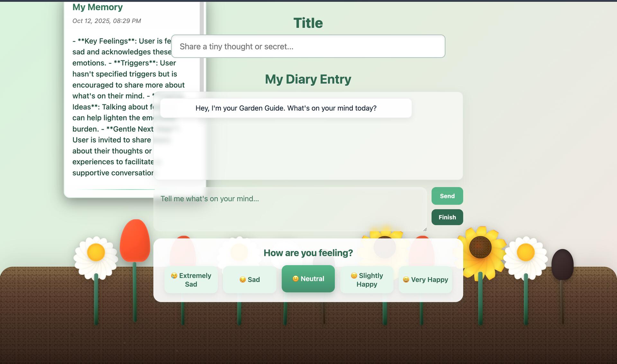
Task: Click the diary message text area
Action: [x=289, y=209]
